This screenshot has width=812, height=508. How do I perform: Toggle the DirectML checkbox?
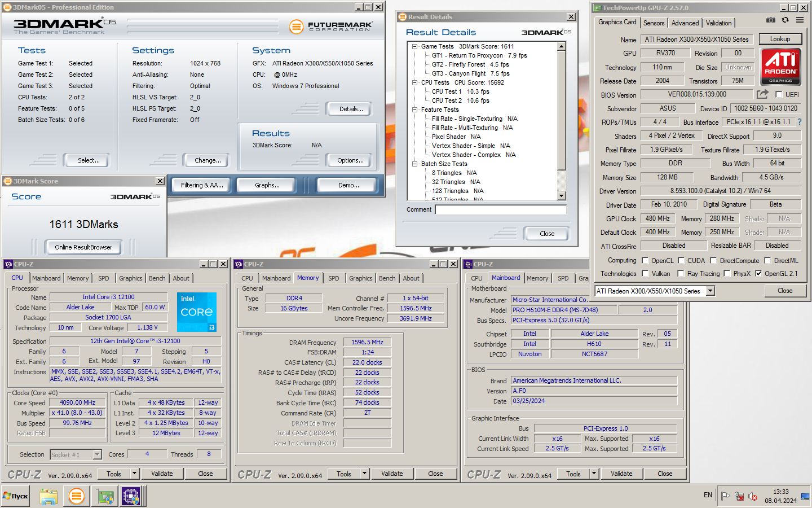point(767,260)
